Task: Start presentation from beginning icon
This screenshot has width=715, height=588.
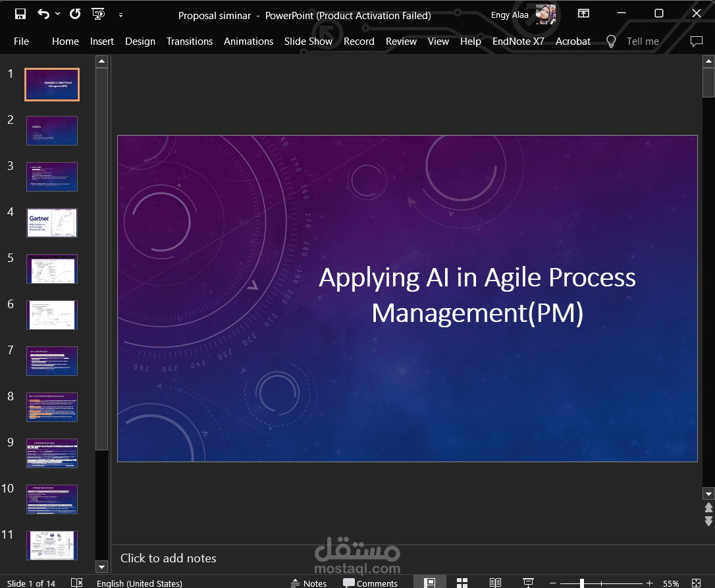Action: tap(98, 14)
